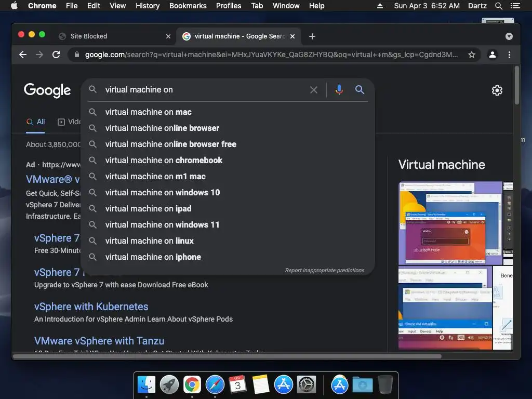Bookmark this page with the star icon
Viewport: 532px width, 399px height.
[x=471, y=55]
